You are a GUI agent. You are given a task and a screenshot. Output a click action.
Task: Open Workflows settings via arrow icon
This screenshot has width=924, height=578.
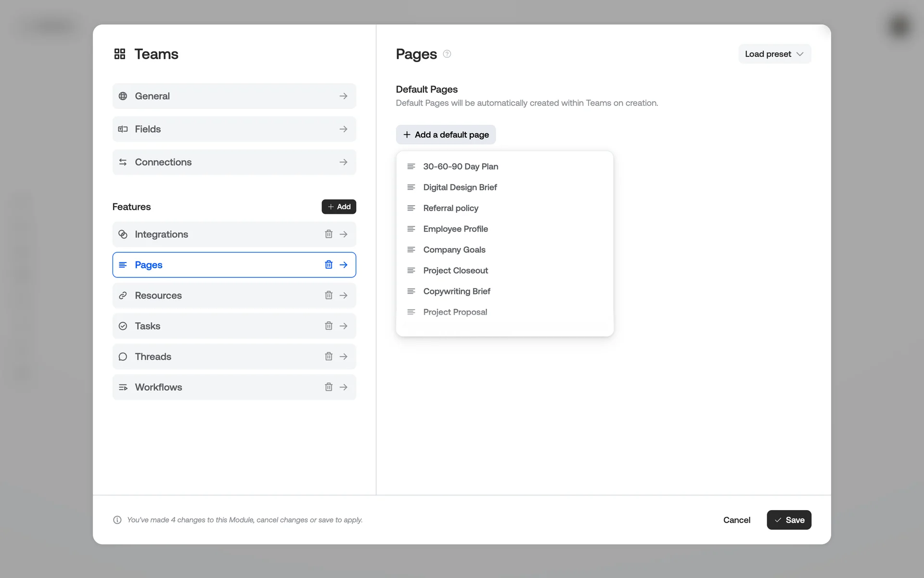click(x=344, y=387)
